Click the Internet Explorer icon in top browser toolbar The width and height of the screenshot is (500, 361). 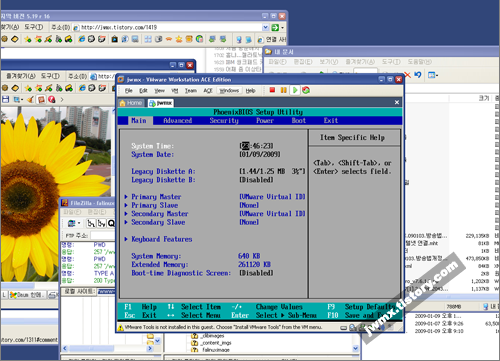click(x=82, y=39)
